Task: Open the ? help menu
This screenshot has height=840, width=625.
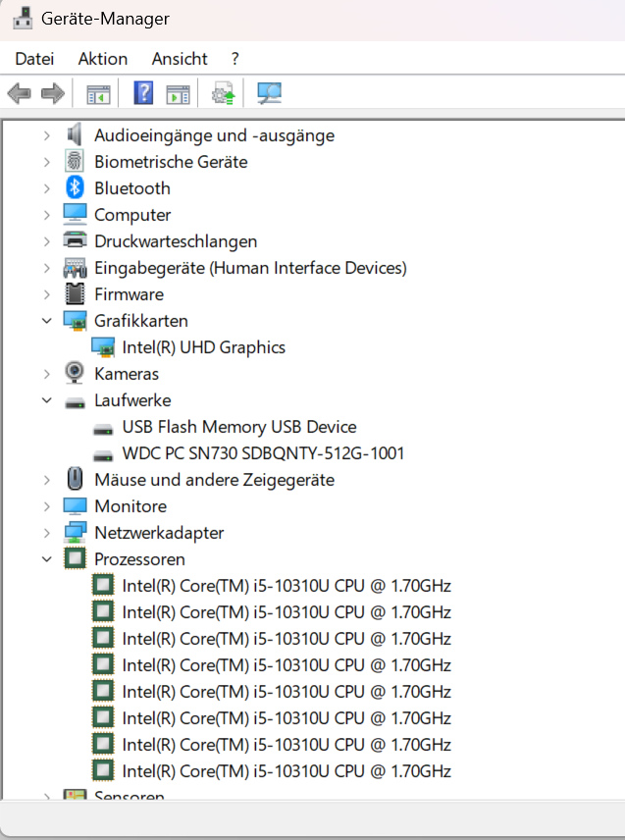Action: (x=235, y=59)
